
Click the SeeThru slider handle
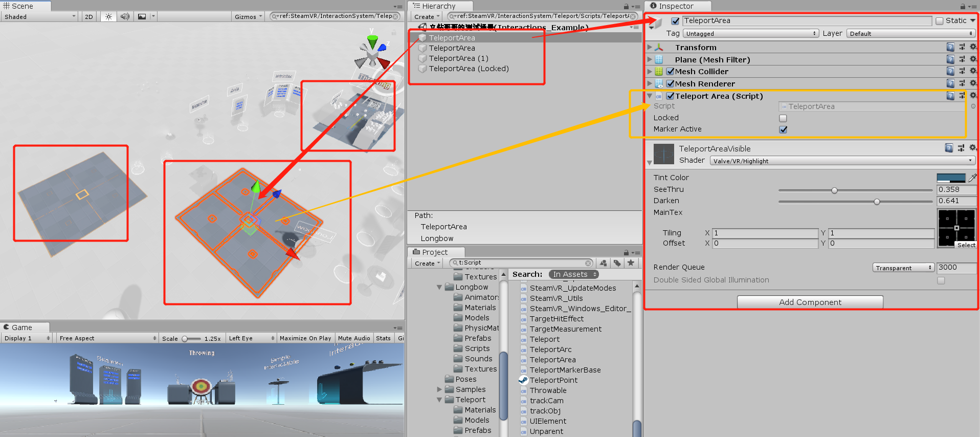pyautogui.click(x=834, y=190)
